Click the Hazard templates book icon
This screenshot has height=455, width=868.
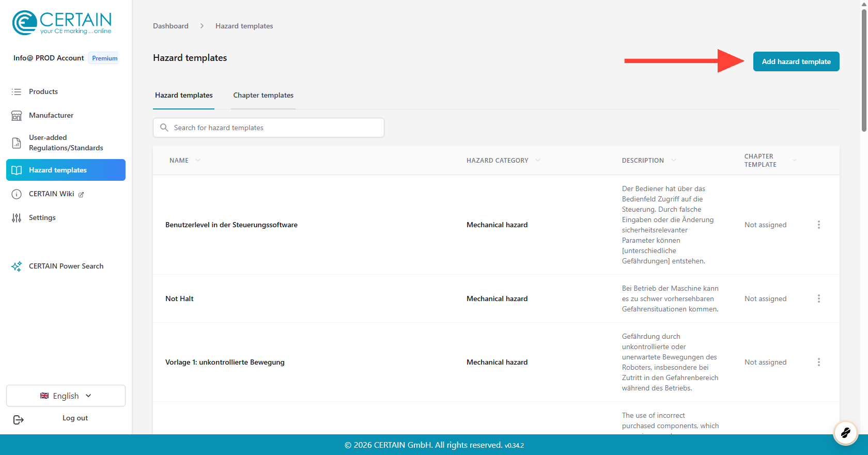[x=17, y=170]
